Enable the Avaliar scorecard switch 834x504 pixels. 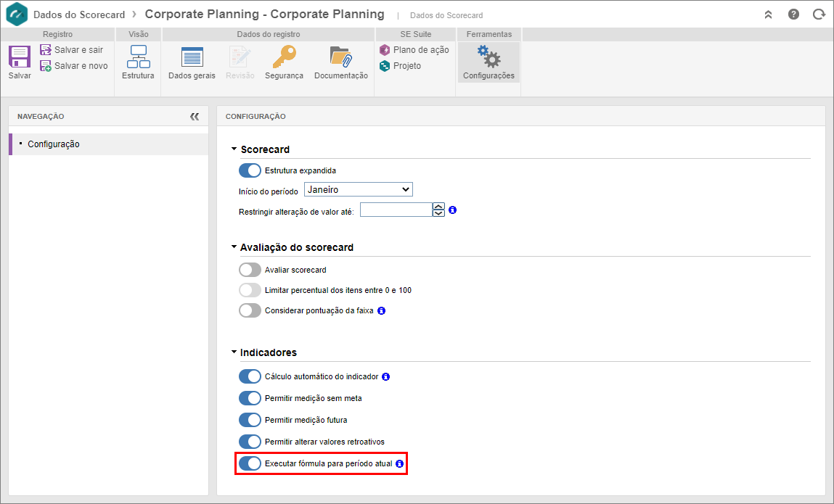coord(250,270)
